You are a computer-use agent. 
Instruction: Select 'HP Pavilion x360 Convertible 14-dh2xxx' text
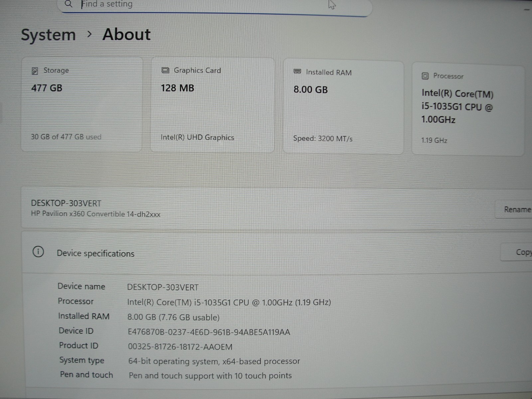click(96, 214)
